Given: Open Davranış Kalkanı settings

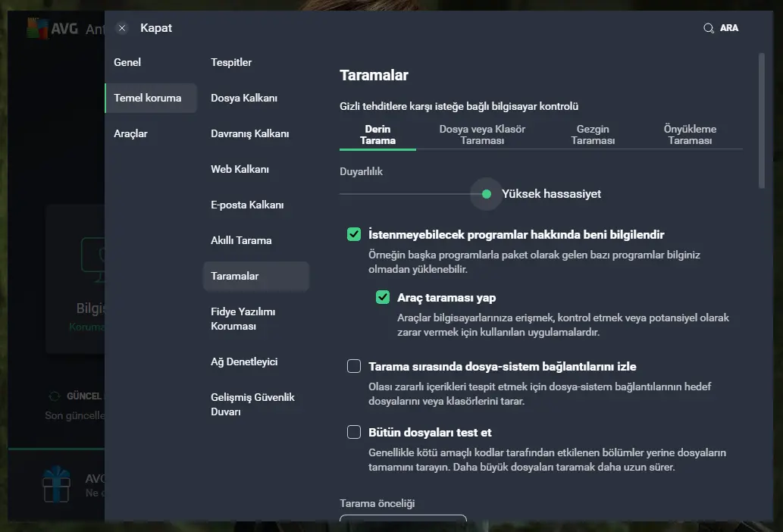Looking at the screenshot, I should 249,133.
